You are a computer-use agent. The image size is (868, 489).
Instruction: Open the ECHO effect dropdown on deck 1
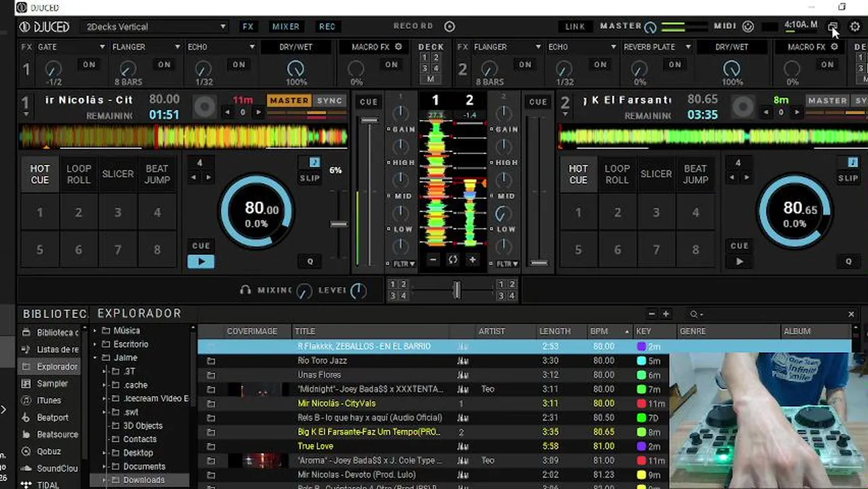[221, 47]
